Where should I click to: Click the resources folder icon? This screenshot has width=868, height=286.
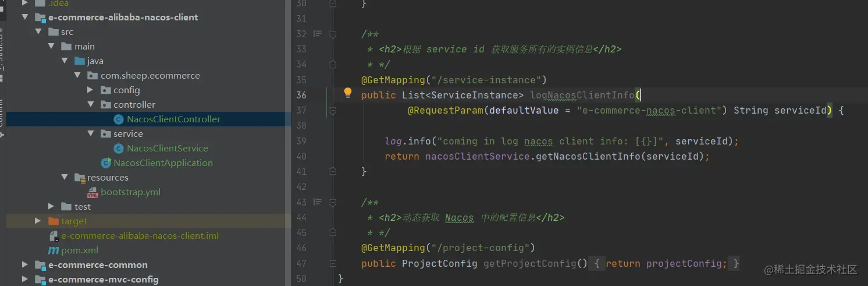(x=80, y=178)
